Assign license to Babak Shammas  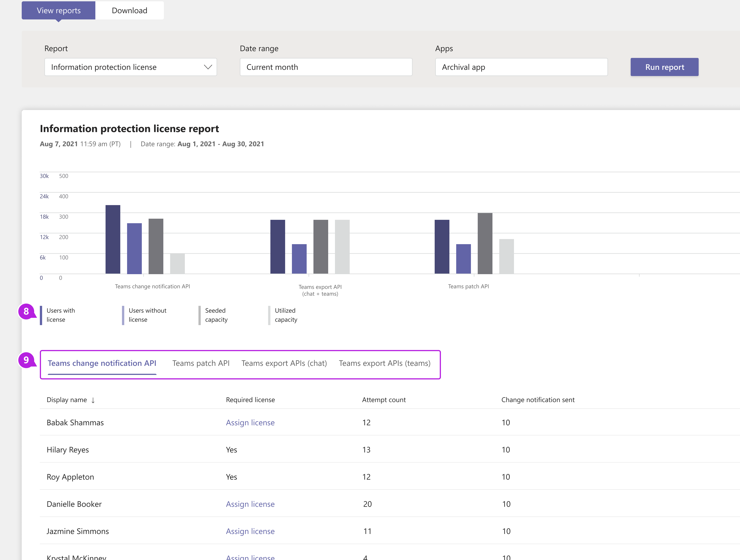250,422
